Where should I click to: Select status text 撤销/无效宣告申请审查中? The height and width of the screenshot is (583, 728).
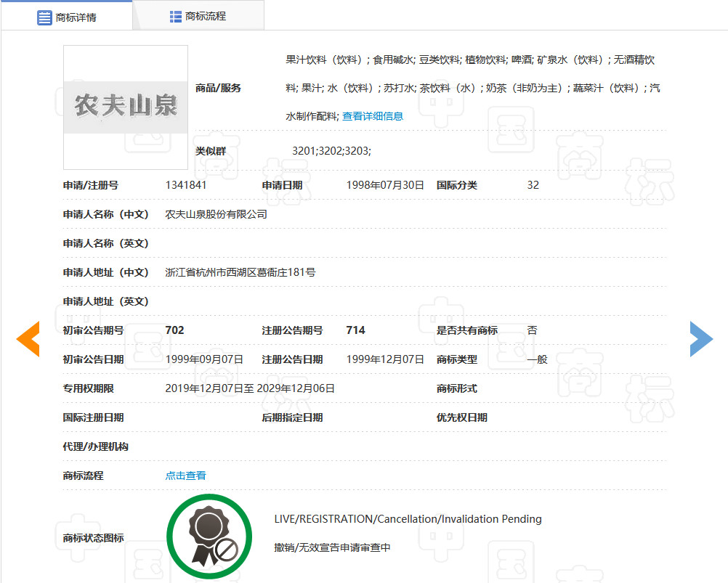pyautogui.click(x=332, y=547)
